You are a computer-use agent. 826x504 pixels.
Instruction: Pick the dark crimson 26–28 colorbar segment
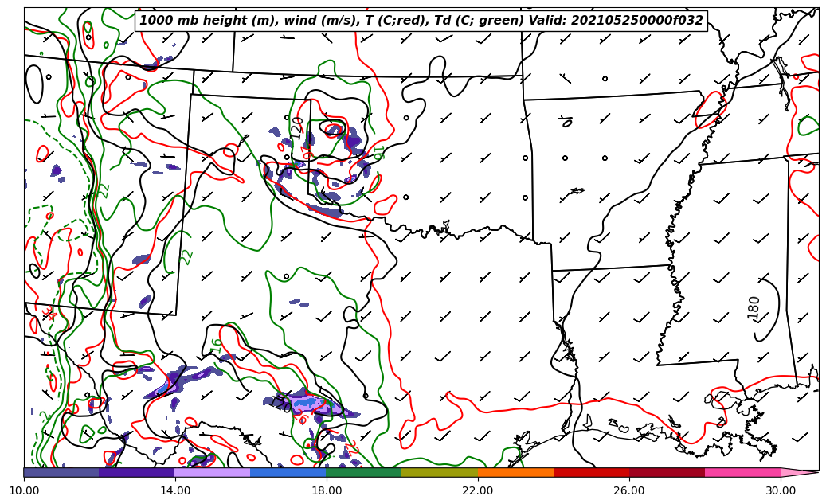pos(667,472)
